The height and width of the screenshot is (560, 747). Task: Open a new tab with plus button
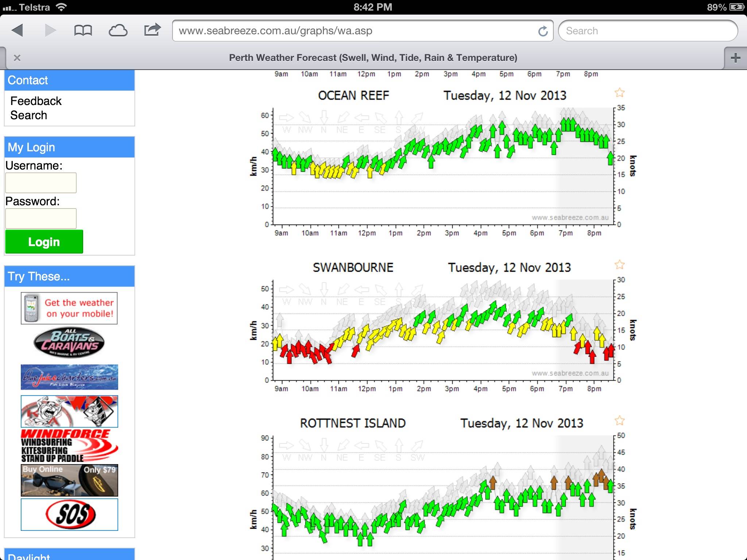pos(735,58)
